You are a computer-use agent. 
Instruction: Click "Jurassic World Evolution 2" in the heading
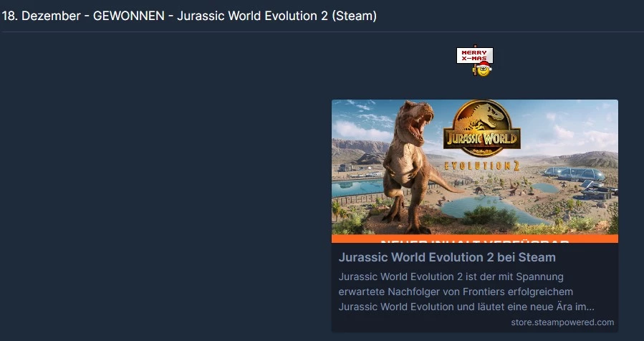pyautogui.click(x=252, y=16)
